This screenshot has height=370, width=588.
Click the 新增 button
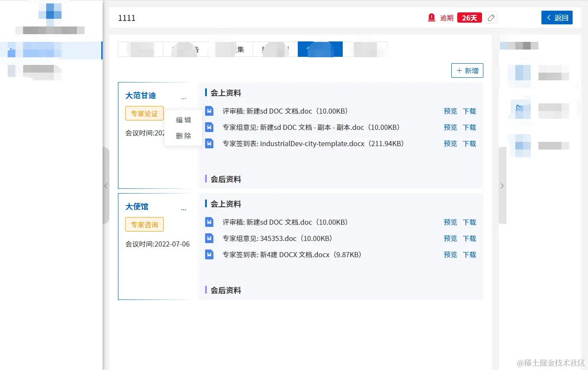467,70
